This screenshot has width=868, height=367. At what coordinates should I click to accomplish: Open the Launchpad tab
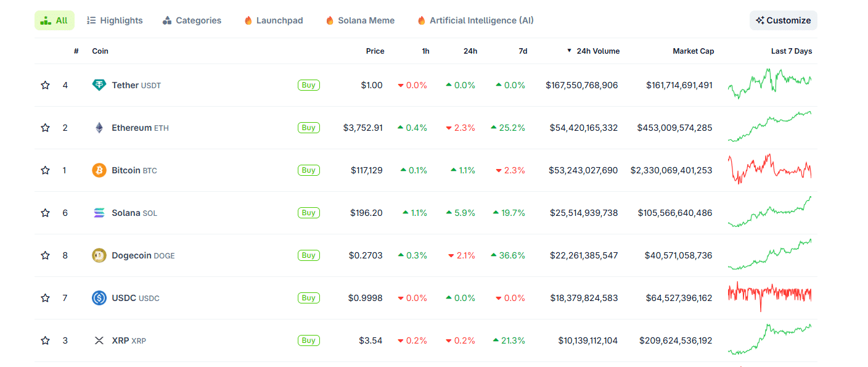[274, 20]
